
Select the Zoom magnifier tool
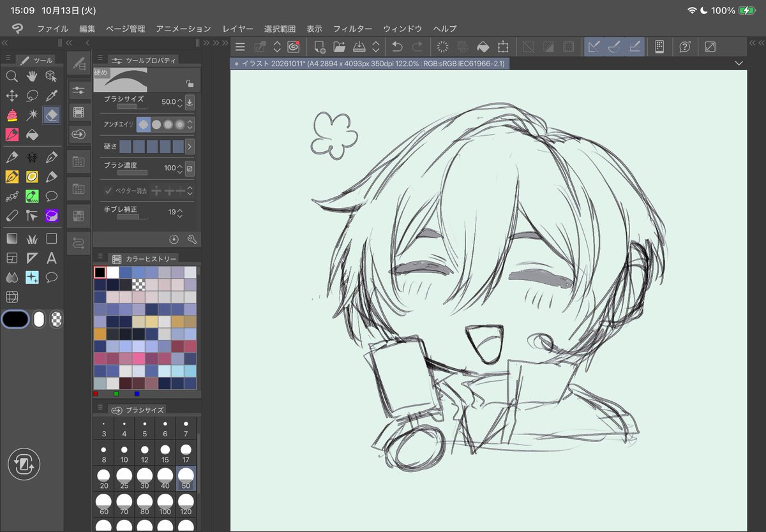11,77
